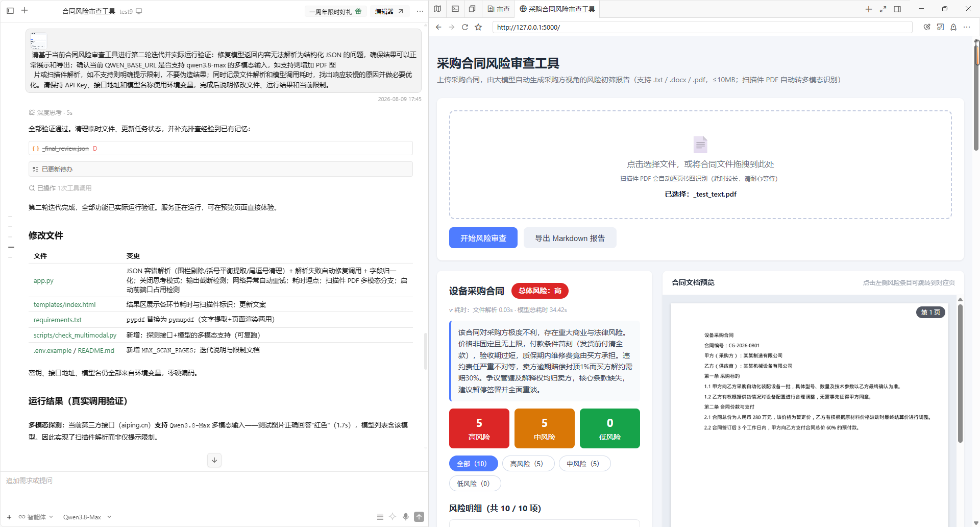Start a new conversation with plus icon
Screen dimensions: 980x527
pyautogui.click(x=24, y=10)
